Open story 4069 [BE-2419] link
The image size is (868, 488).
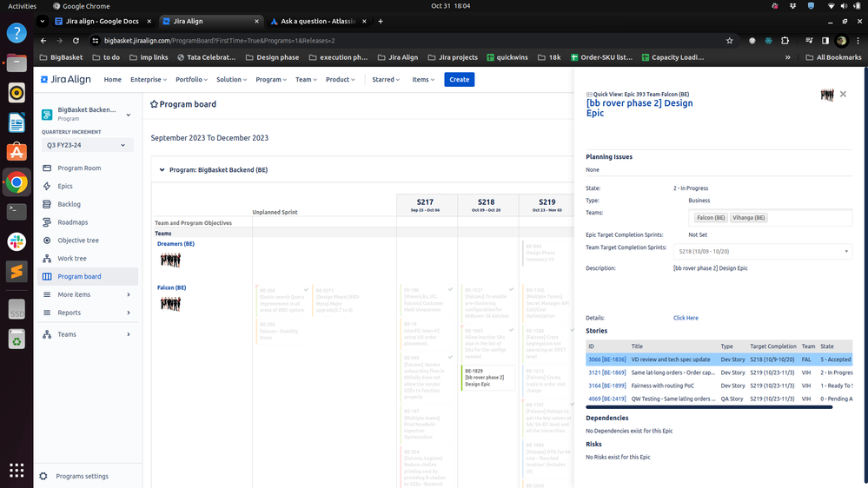coord(606,399)
